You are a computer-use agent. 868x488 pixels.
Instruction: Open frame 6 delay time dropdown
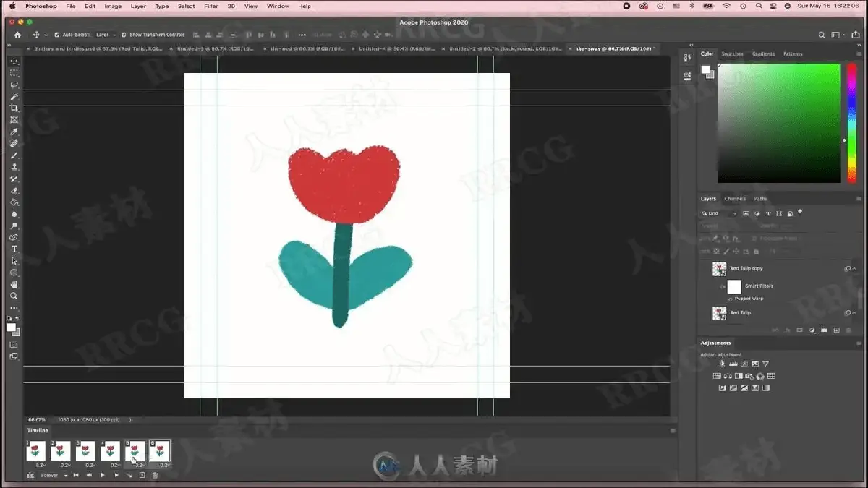pos(164,465)
